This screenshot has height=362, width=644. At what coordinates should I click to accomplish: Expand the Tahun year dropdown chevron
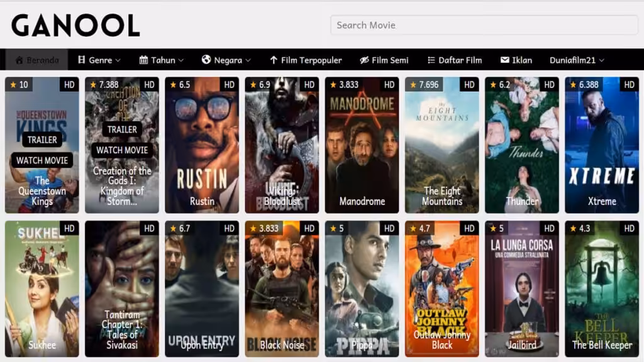181,61
